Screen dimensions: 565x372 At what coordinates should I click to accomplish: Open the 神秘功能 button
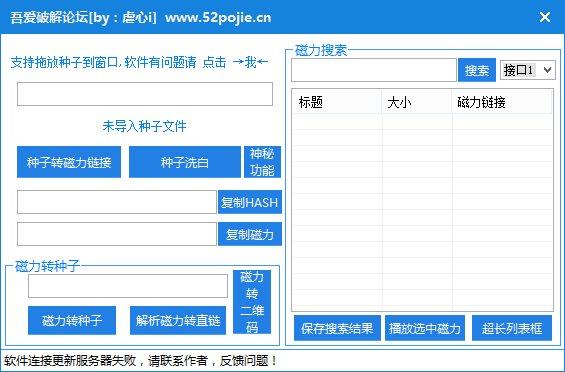point(262,162)
